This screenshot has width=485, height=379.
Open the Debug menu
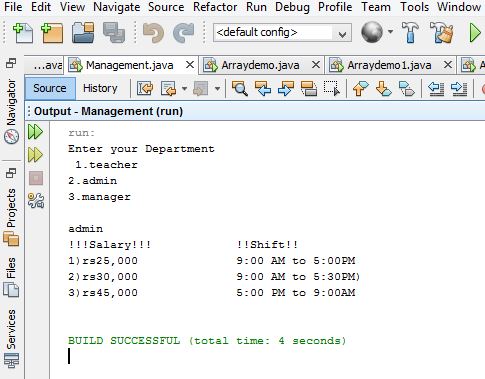click(292, 7)
